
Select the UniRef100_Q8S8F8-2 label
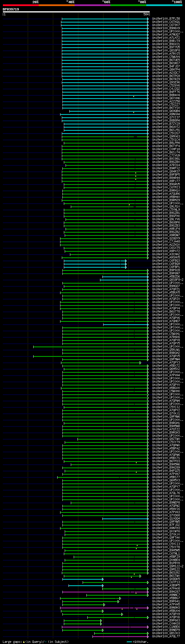[x=168, y=280]
